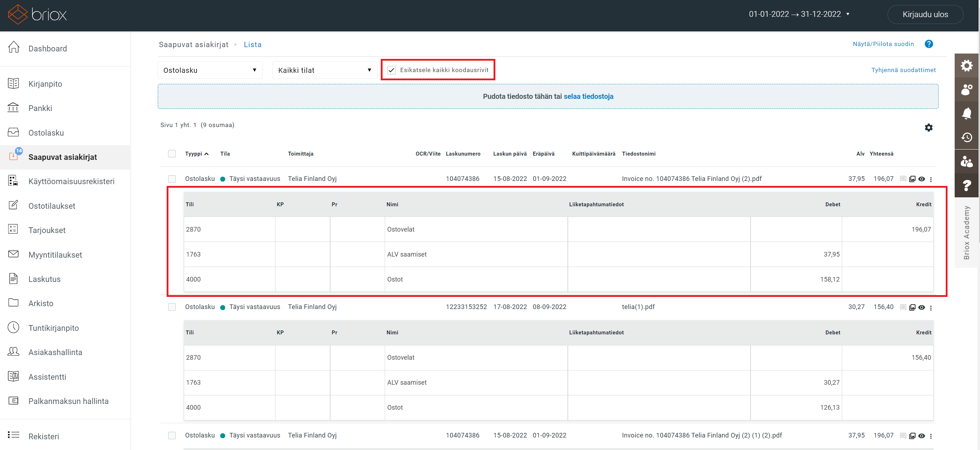
Task: Tick the select-all checkbox in table header
Action: [x=172, y=154]
